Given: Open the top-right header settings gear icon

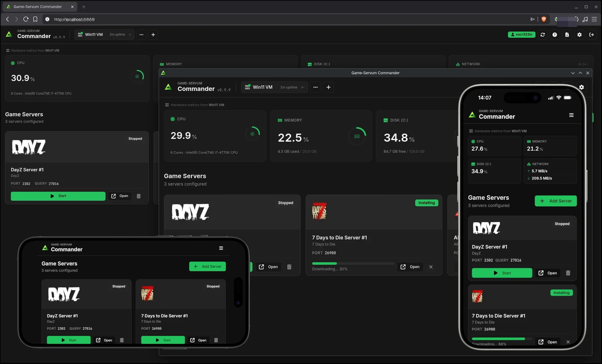Looking at the screenshot, I should click(x=579, y=35).
